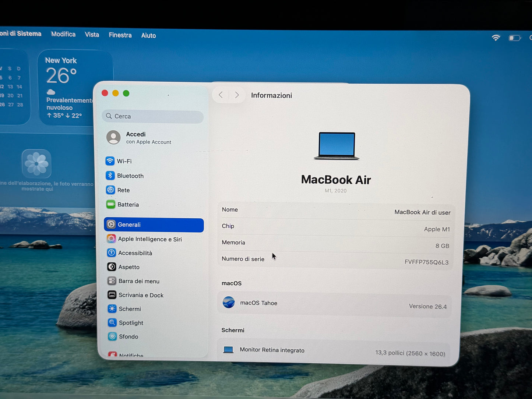Screen dimensions: 532x399
Task: Open the Schermi sun icon
Action: pyautogui.click(x=112, y=308)
